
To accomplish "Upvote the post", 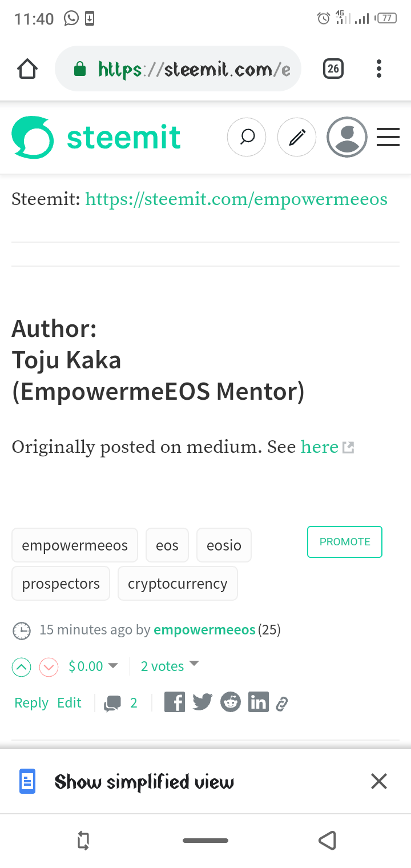I will (x=21, y=666).
